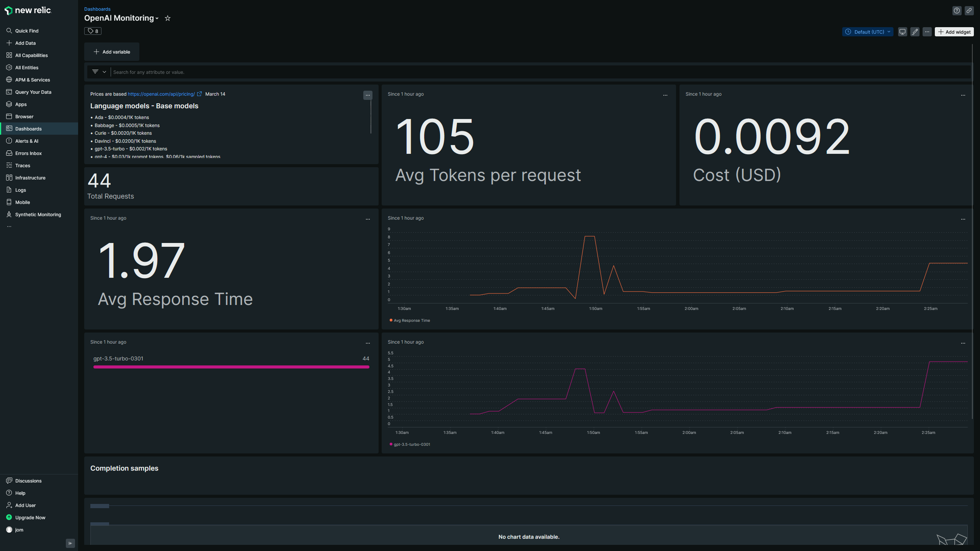This screenshot has width=980, height=551.
Task: Go to Synthetic Monitoring in sidebar
Action: tap(38, 214)
